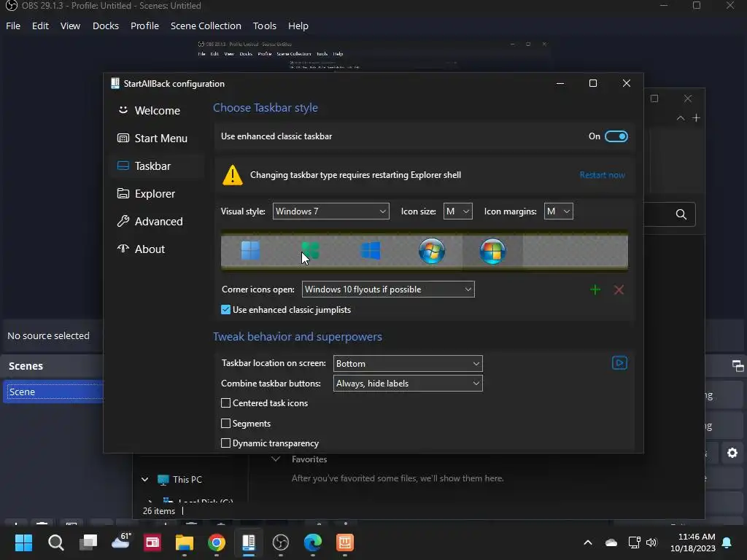
Task: Click the green plus add orb icon
Action: coord(595,289)
